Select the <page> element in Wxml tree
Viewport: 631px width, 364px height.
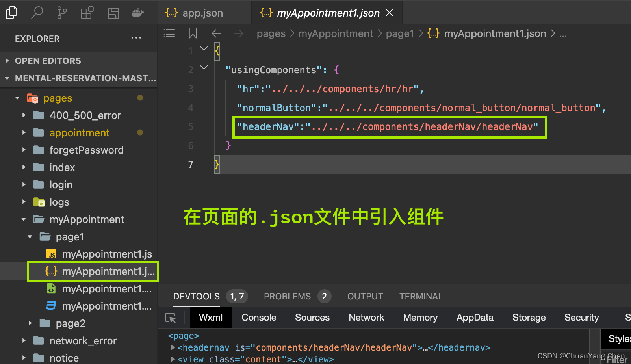(x=184, y=336)
